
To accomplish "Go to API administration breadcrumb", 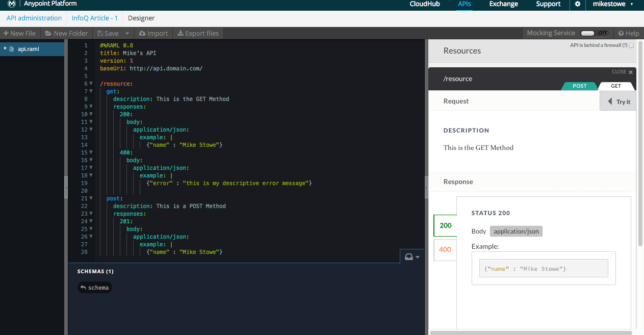I will point(34,18).
